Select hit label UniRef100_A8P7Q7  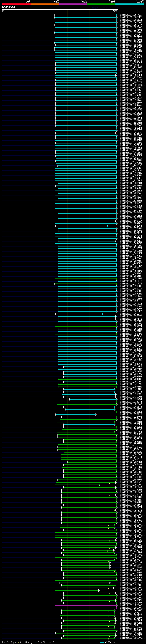click(131, 603)
